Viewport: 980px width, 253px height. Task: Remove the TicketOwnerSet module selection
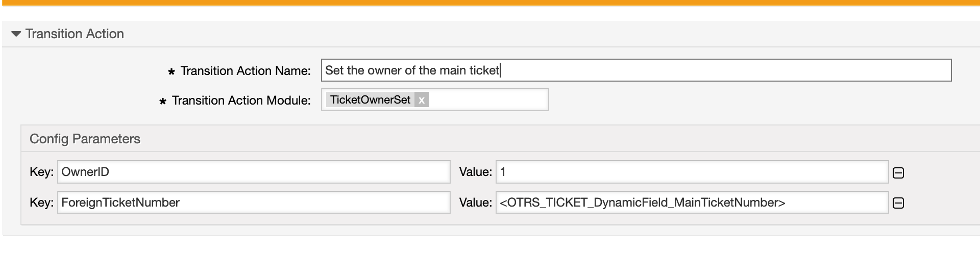coord(421,100)
